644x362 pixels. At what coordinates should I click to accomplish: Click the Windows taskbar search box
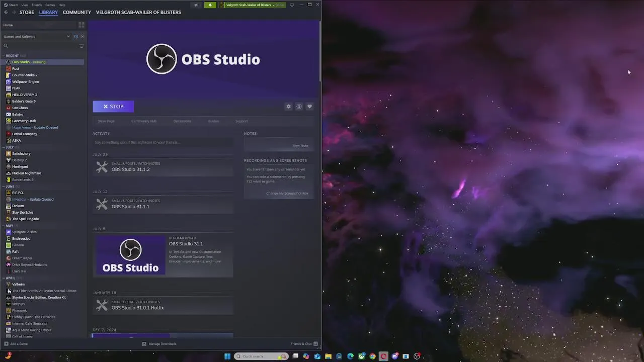(x=262, y=356)
